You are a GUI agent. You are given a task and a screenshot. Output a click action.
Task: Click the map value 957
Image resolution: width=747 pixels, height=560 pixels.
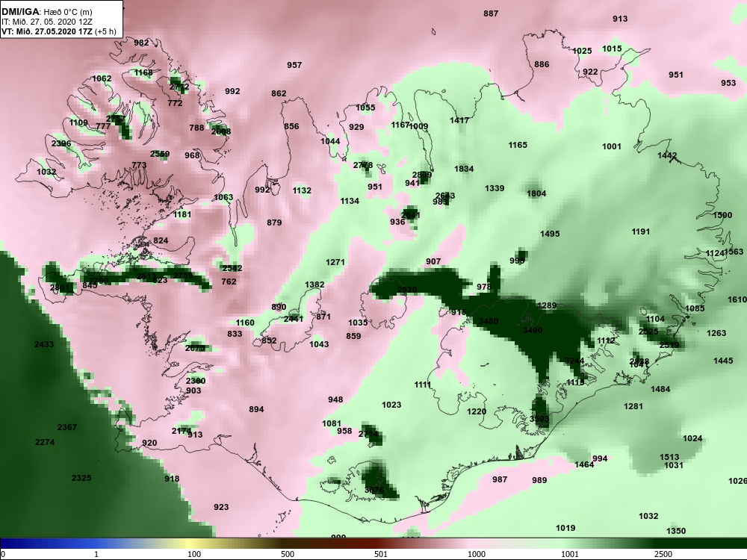click(x=294, y=65)
